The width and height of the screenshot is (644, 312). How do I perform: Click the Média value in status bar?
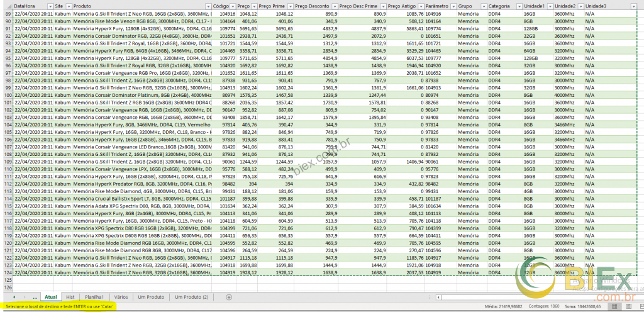[502, 306]
